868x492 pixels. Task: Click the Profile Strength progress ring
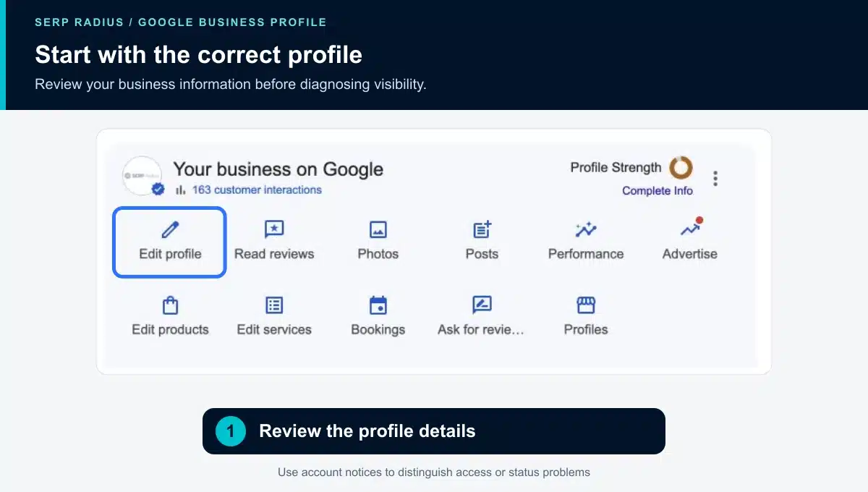(681, 168)
